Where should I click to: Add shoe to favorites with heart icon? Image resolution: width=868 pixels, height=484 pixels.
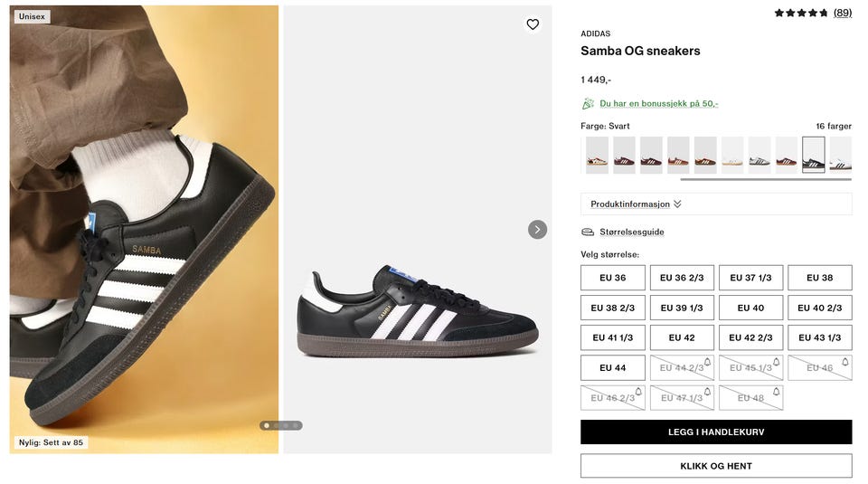(533, 24)
